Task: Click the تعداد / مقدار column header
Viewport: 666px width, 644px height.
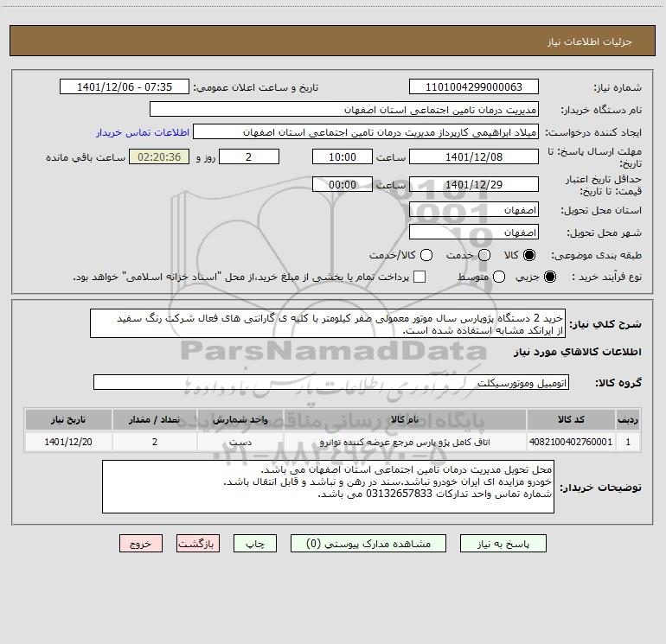Action: 154,419
